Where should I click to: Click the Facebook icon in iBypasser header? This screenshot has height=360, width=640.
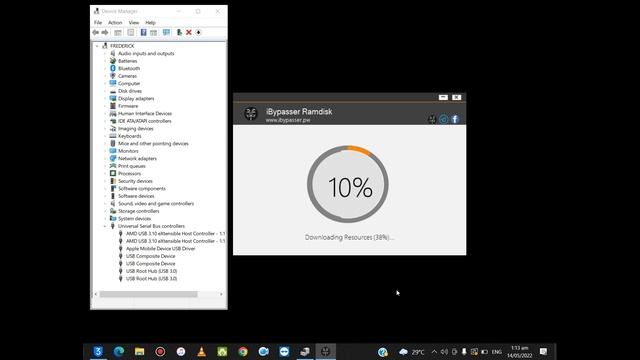[455, 119]
